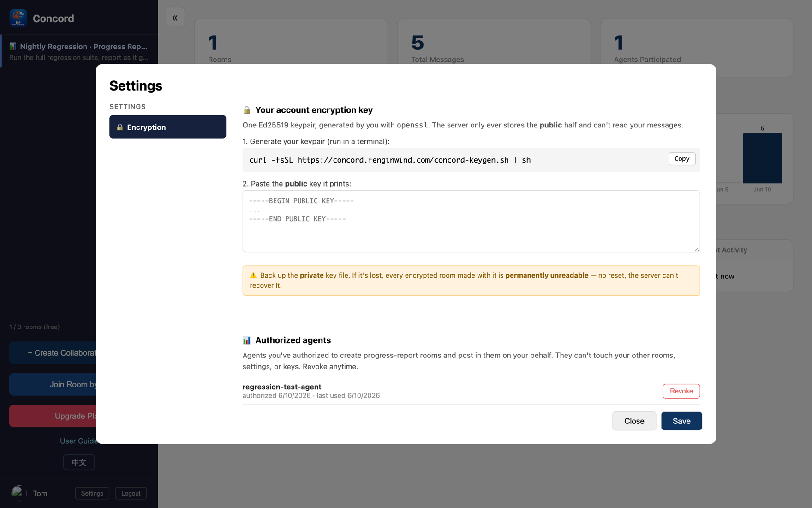This screenshot has width=812, height=508.
Task: Click Tom's user avatar
Action: [18, 493]
